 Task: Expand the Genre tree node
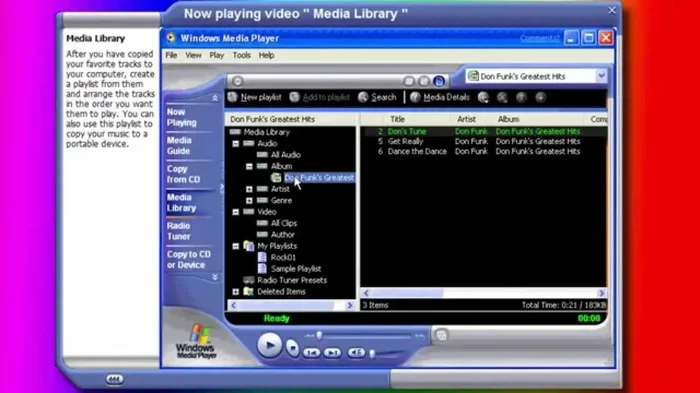(249, 201)
